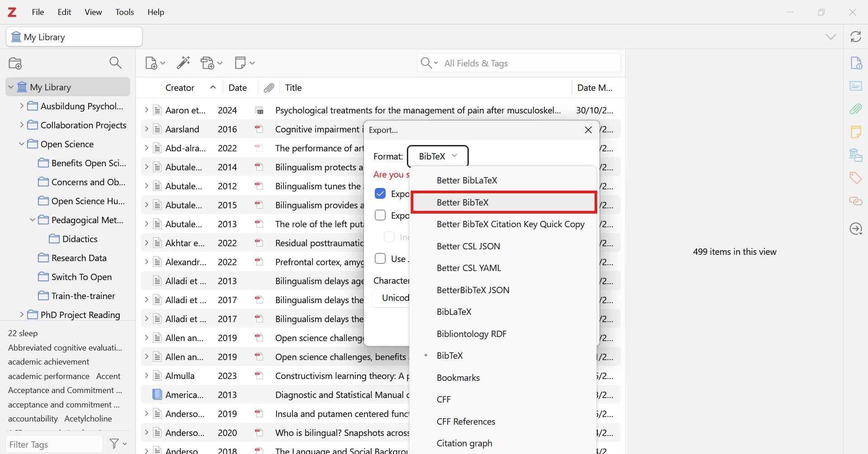The height and width of the screenshot is (454, 868).
Task: Toggle the checked Export checkbox
Action: pos(380,194)
